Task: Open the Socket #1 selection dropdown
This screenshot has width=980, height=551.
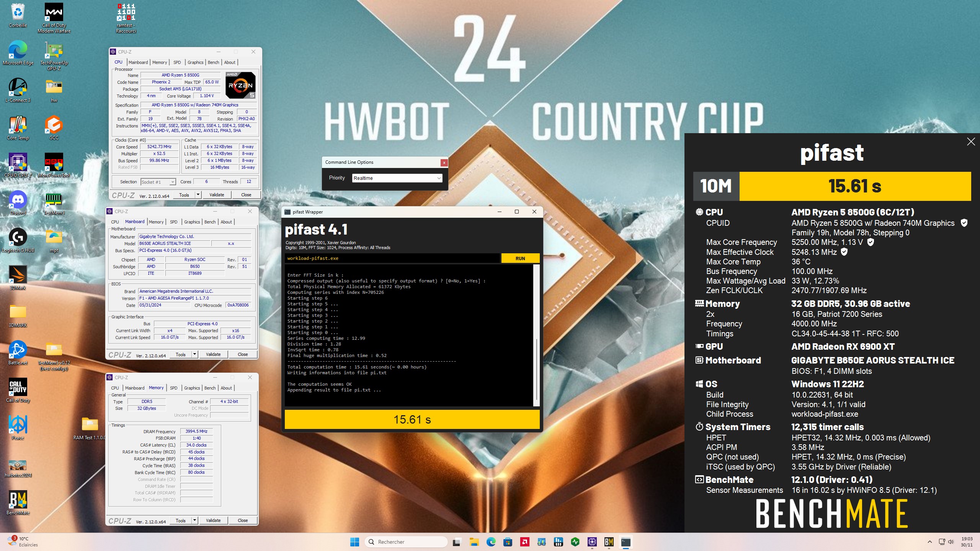Action: tap(158, 182)
